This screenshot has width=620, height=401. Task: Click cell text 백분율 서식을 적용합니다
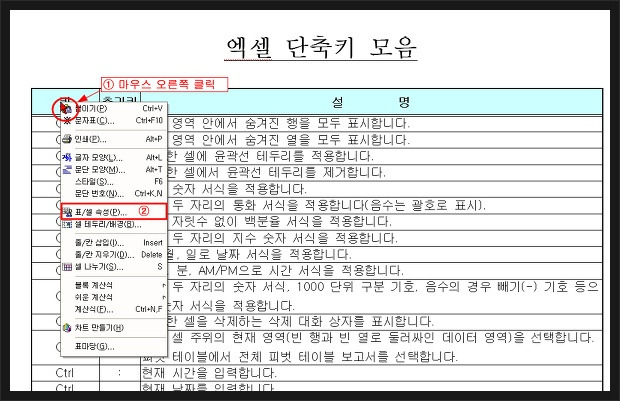[318, 221]
